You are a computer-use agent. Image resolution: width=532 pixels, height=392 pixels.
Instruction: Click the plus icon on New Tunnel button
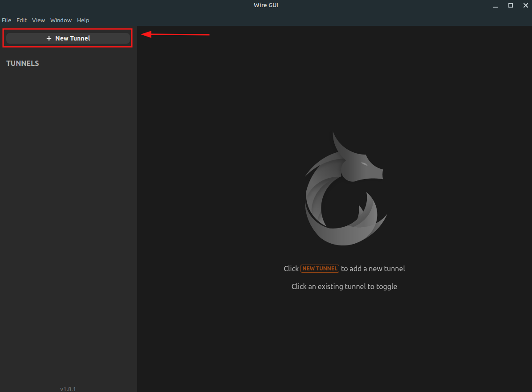(49, 38)
